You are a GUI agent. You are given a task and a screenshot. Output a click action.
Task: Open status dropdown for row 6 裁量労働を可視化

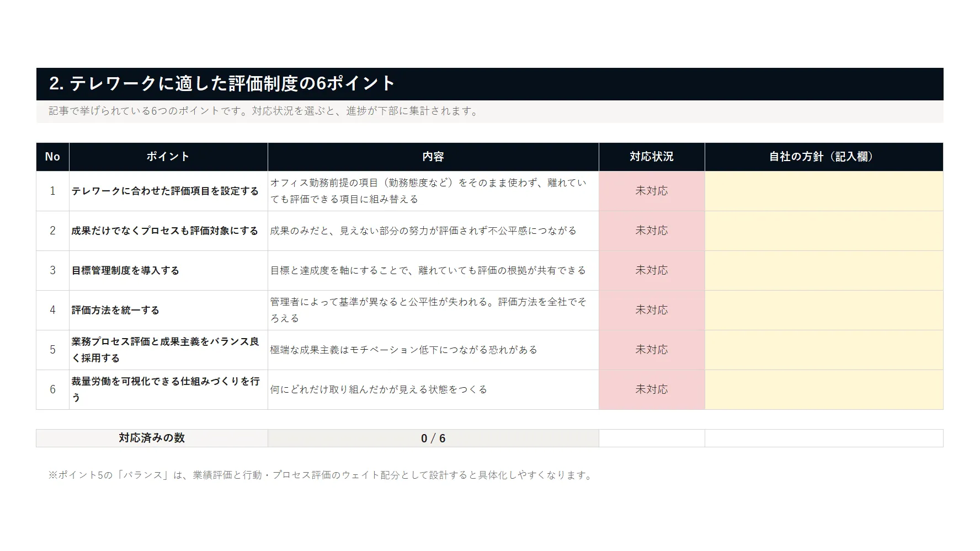(652, 389)
